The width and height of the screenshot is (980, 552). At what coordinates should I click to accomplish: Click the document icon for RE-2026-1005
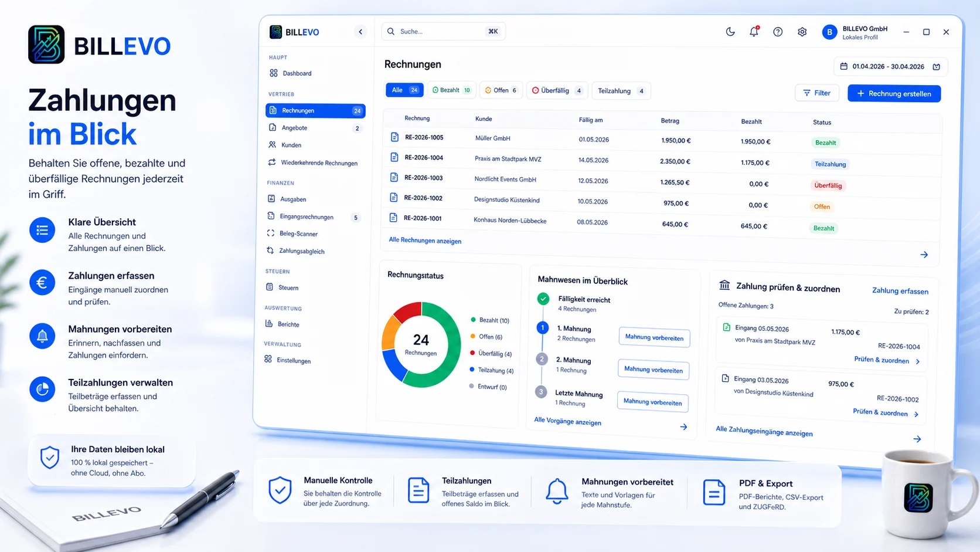coord(394,137)
